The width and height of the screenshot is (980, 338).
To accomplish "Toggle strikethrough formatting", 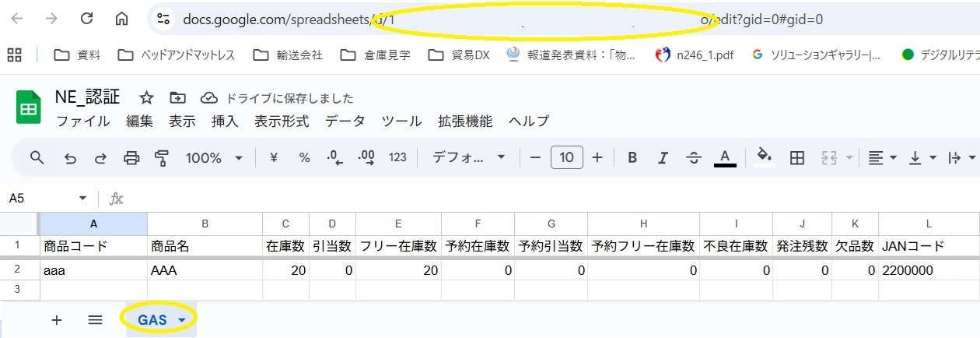I will 694,157.
